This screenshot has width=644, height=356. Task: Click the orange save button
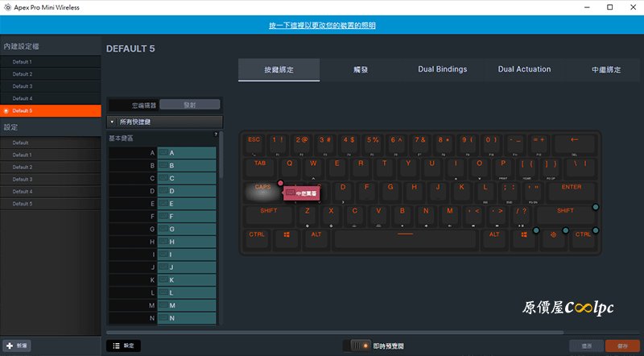(622, 346)
